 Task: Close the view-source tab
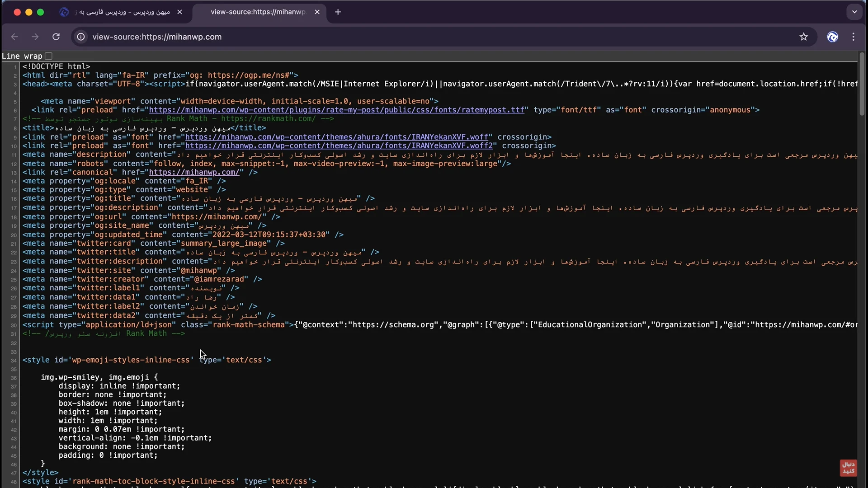pyautogui.click(x=317, y=12)
